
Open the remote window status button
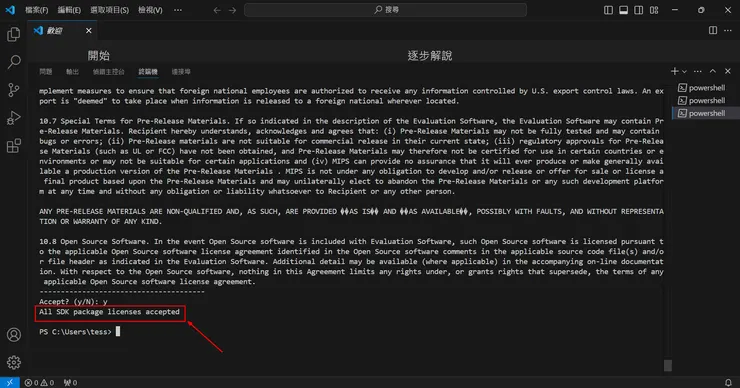click(9, 382)
